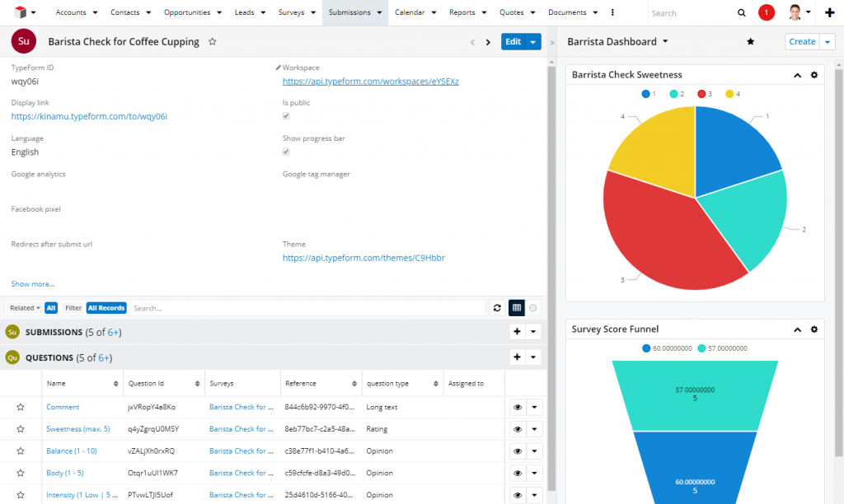
Task: Click the subpanel filter Search field
Action: (x=307, y=308)
